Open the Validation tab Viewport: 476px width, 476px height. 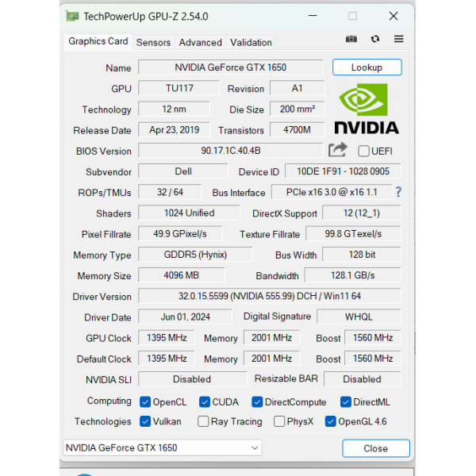[x=251, y=43]
